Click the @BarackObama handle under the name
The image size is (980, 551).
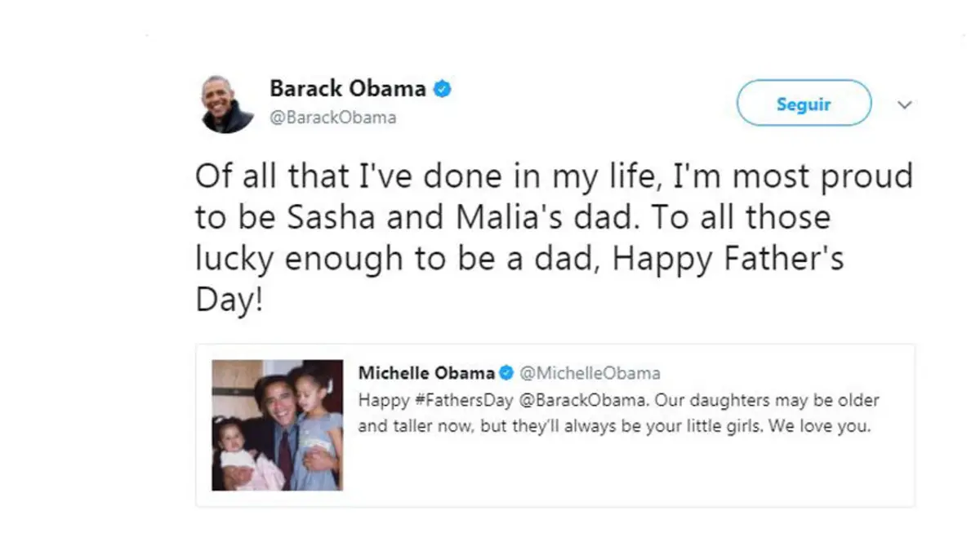pyautogui.click(x=333, y=118)
